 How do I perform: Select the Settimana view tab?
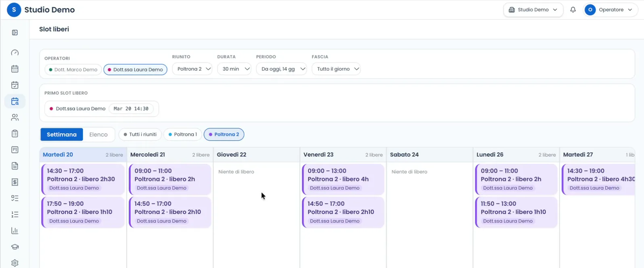pos(62,134)
